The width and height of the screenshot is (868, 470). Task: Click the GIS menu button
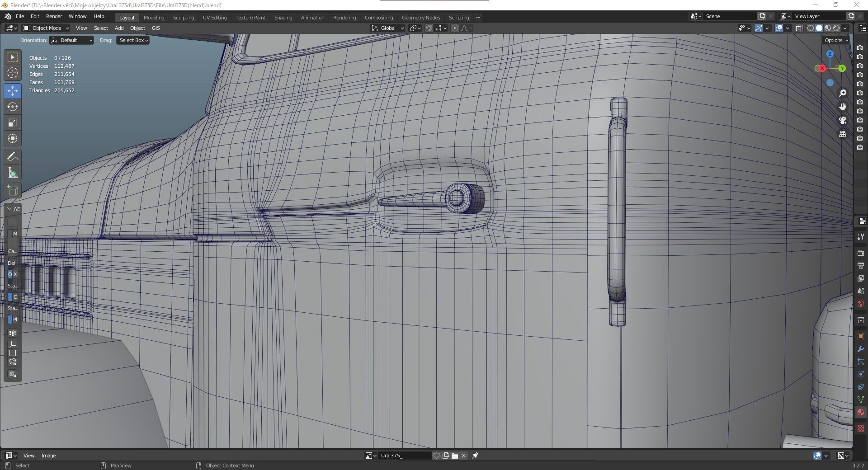click(x=156, y=28)
